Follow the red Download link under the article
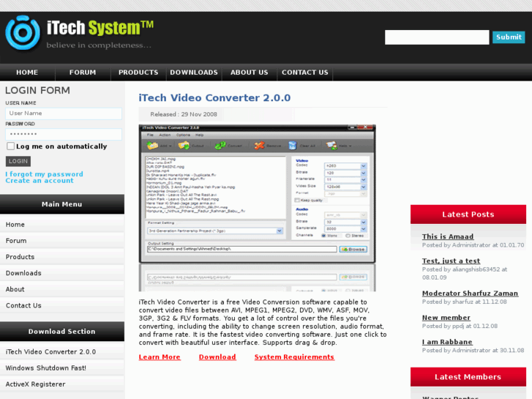The height and width of the screenshot is (399, 532). coord(217,357)
